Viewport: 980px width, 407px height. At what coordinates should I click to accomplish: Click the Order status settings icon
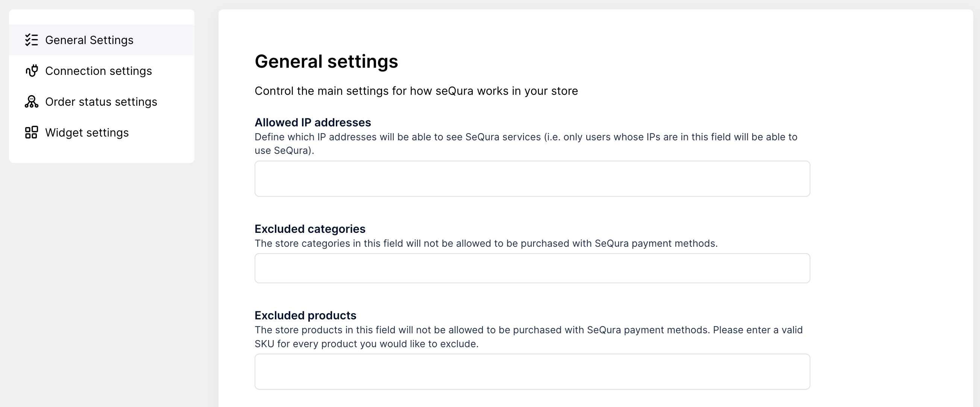31,102
